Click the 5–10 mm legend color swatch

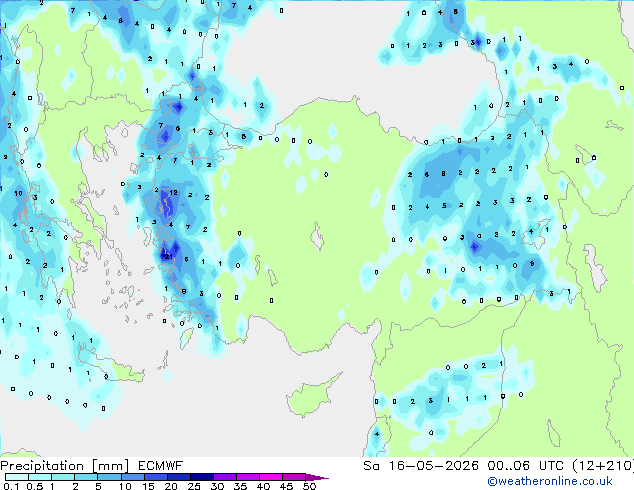(109, 477)
